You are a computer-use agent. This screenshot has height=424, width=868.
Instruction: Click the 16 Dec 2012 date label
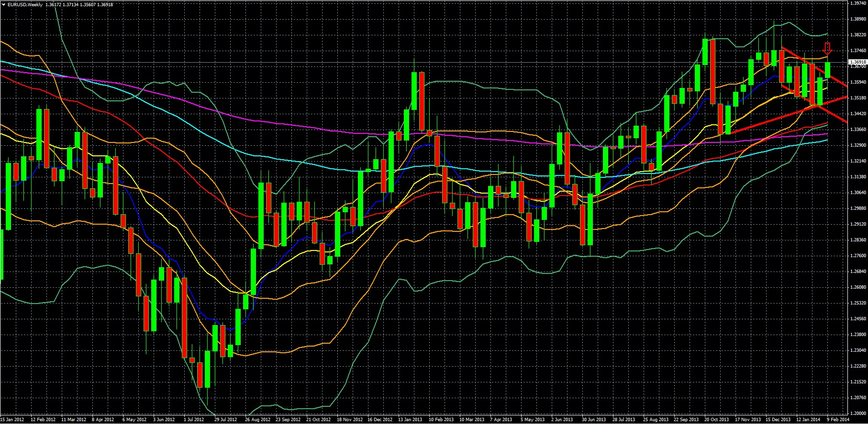(x=380, y=420)
